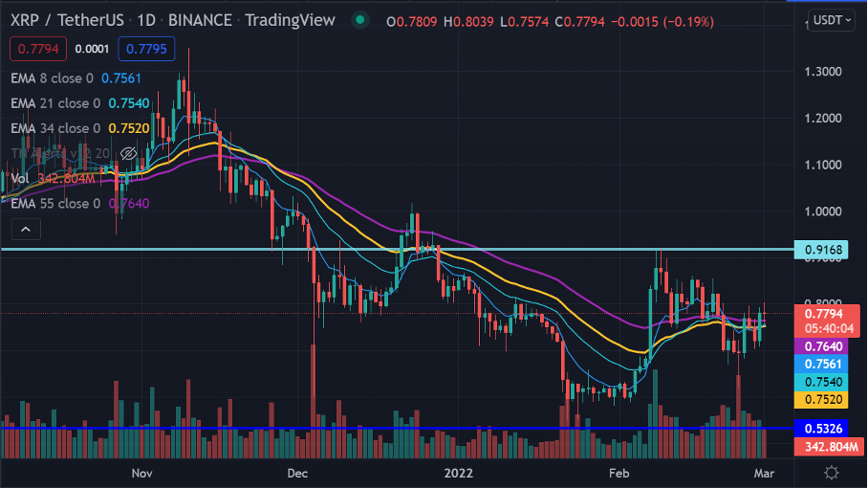Click the current price 0.7794 countdown label
This screenshot has width=868, height=488.
[828, 322]
